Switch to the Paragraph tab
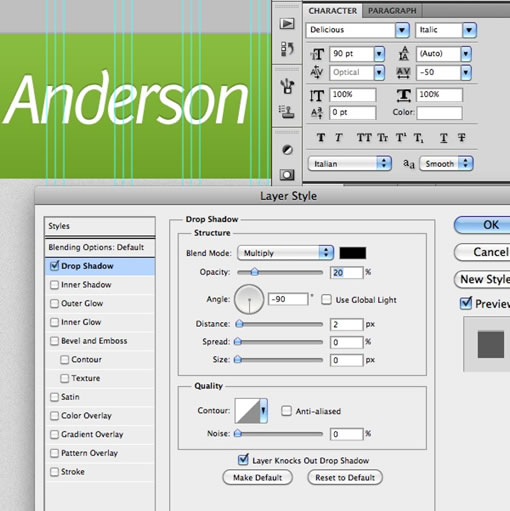Image resolution: width=510 pixels, height=511 pixels. click(392, 11)
